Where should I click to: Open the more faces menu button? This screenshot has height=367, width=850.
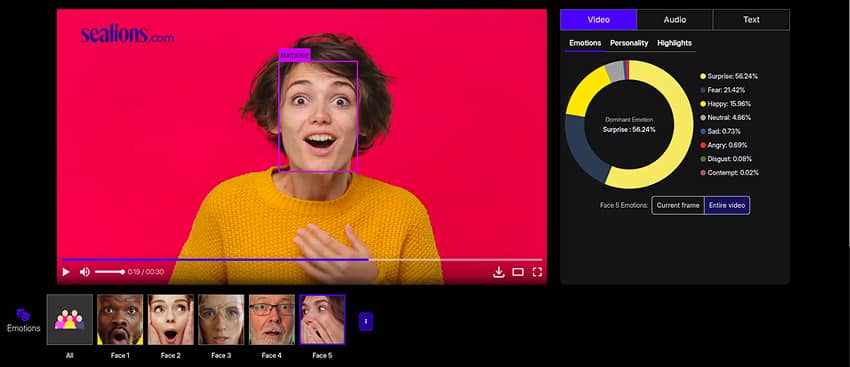(x=366, y=321)
